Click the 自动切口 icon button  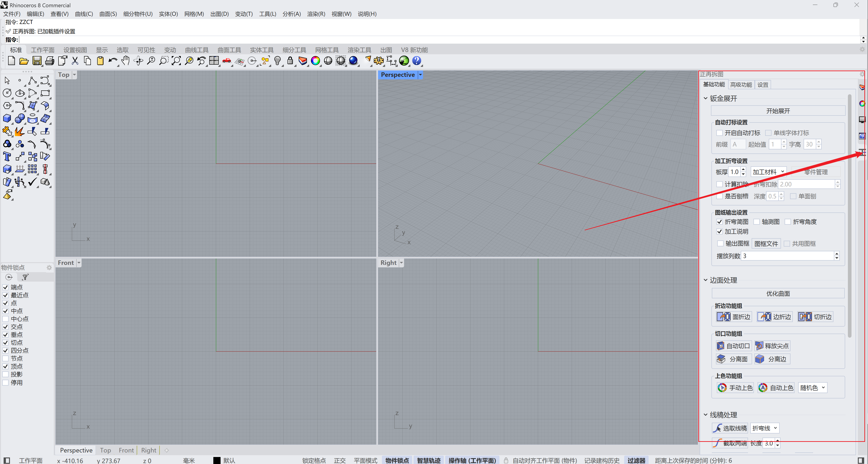[734, 346]
